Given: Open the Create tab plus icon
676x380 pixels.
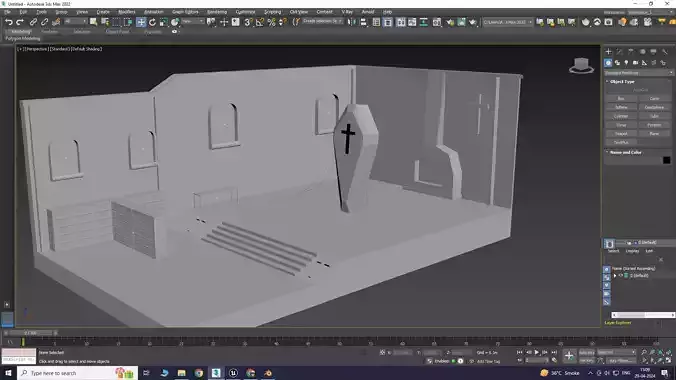Looking at the screenshot, I should (x=608, y=52).
